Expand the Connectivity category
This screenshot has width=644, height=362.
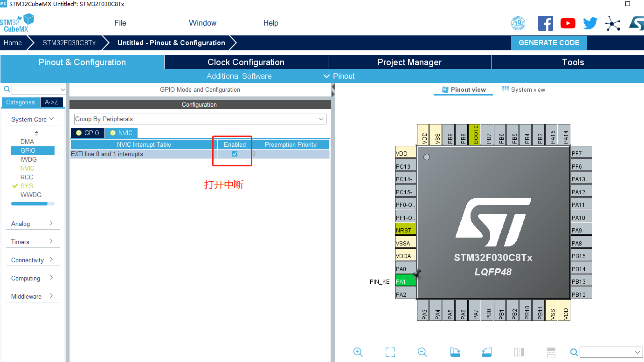(33, 260)
